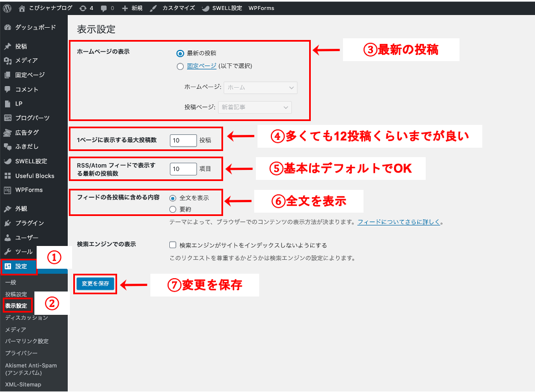
Task: Click the ふきだし chat icon
Action: (8, 147)
